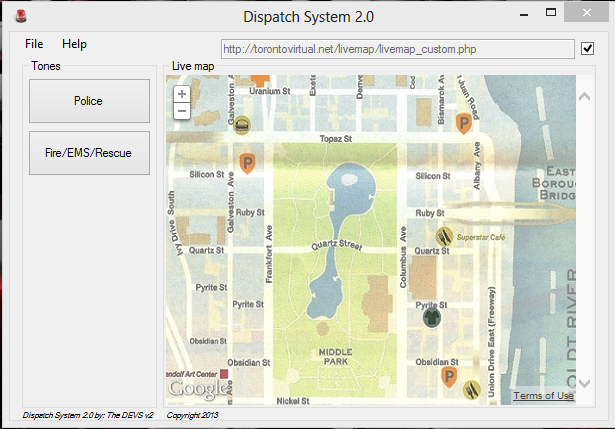
Task: Zoom in on the live map
Action: pos(182,94)
